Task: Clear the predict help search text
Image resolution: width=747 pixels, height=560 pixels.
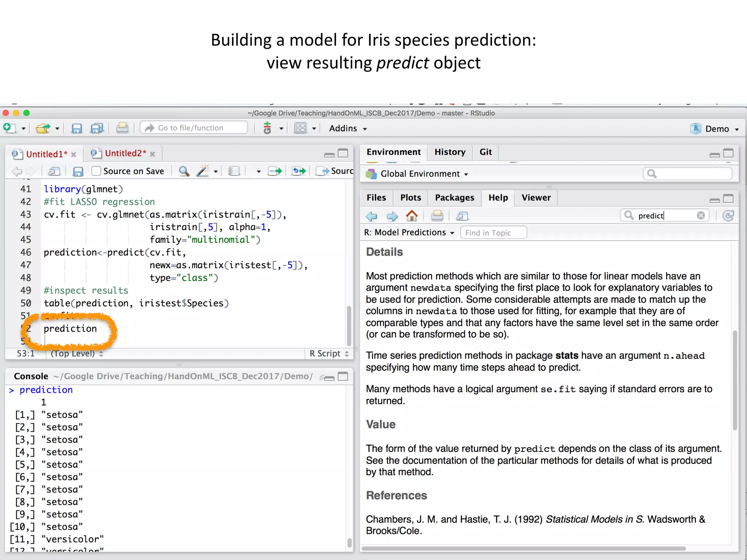Action: click(x=701, y=215)
